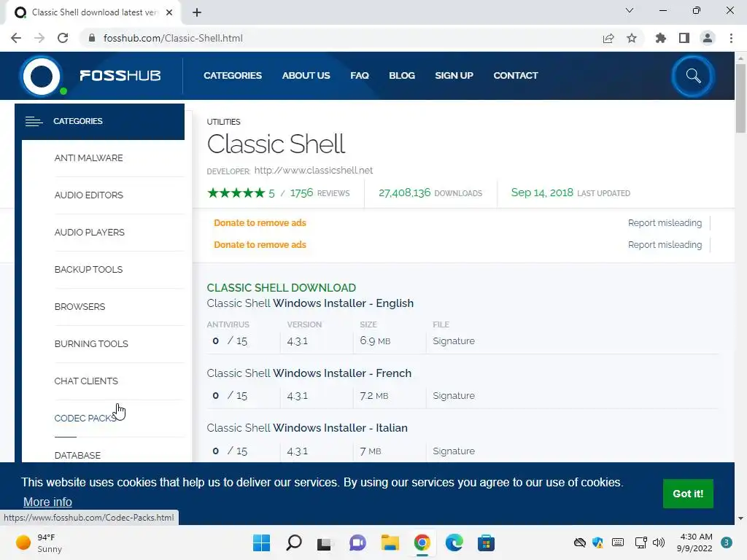Dismiss cookie notice with Got it!
Viewport: 747px width, 560px height.
click(688, 494)
